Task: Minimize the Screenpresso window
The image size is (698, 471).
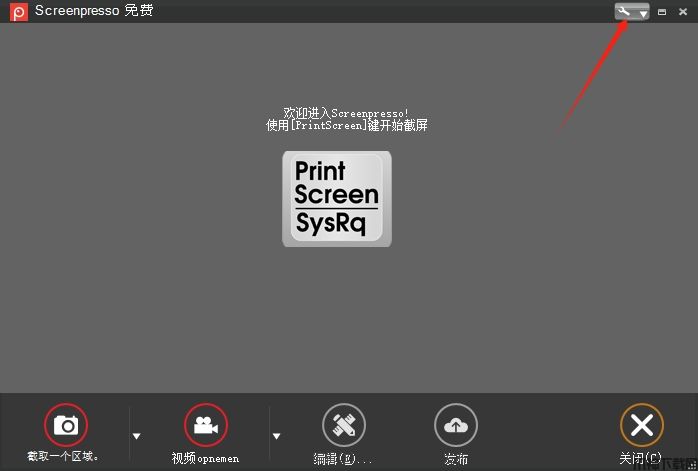Action: pos(662,12)
